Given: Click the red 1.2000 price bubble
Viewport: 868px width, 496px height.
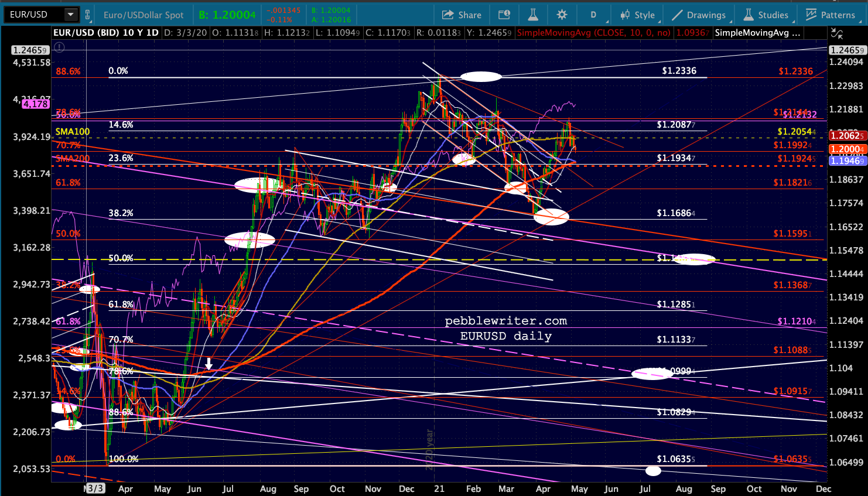Looking at the screenshot, I should (848, 149).
